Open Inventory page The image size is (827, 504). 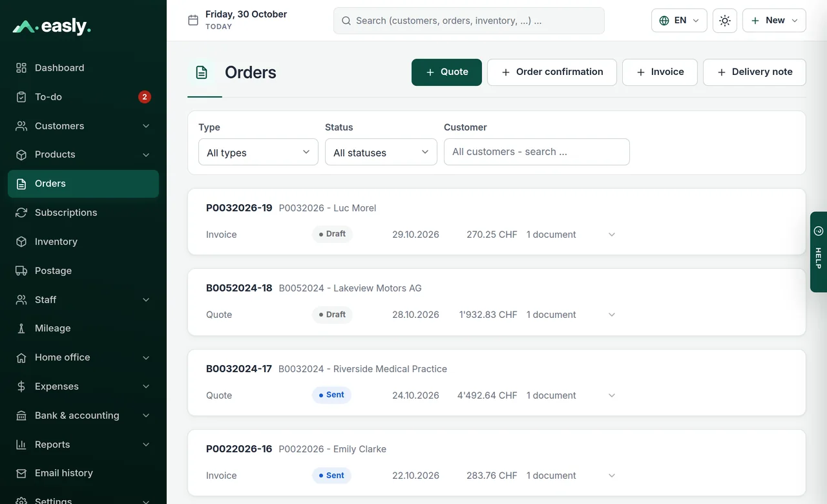pyautogui.click(x=83, y=242)
